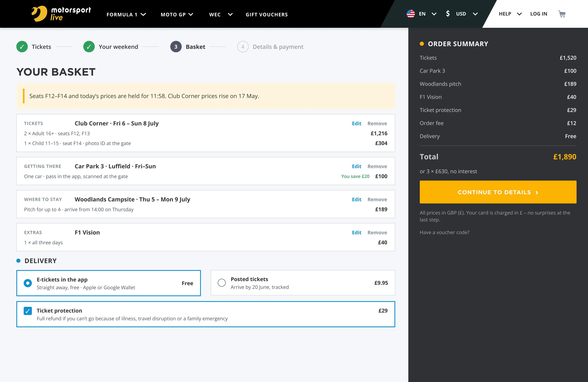The image size is (588, 382).
Task: Edit the Club Corner tickets
Action: pyautogui.click(x=356, y=123)
